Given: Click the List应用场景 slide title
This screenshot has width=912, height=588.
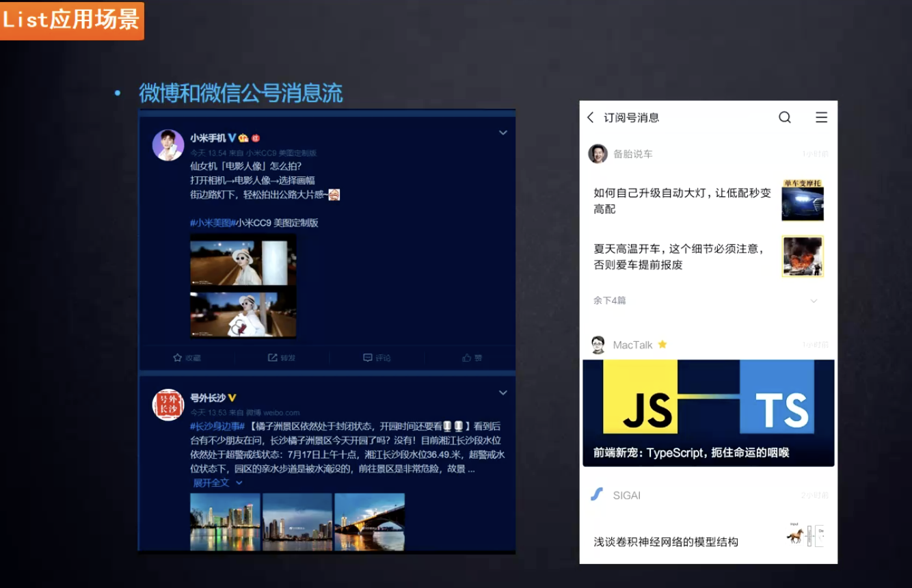Looking at the screenshot, I should click(x=71, y=19).
